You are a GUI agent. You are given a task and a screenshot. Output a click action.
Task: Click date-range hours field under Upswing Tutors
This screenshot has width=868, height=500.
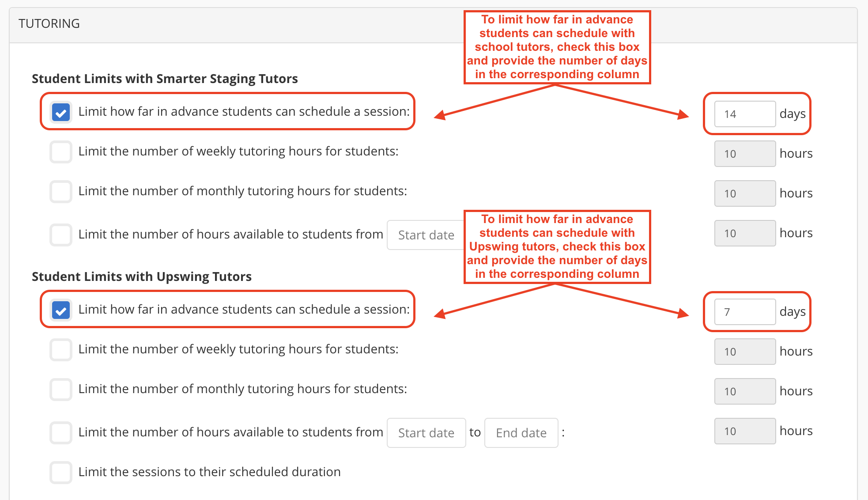click(x=745, y=431)
